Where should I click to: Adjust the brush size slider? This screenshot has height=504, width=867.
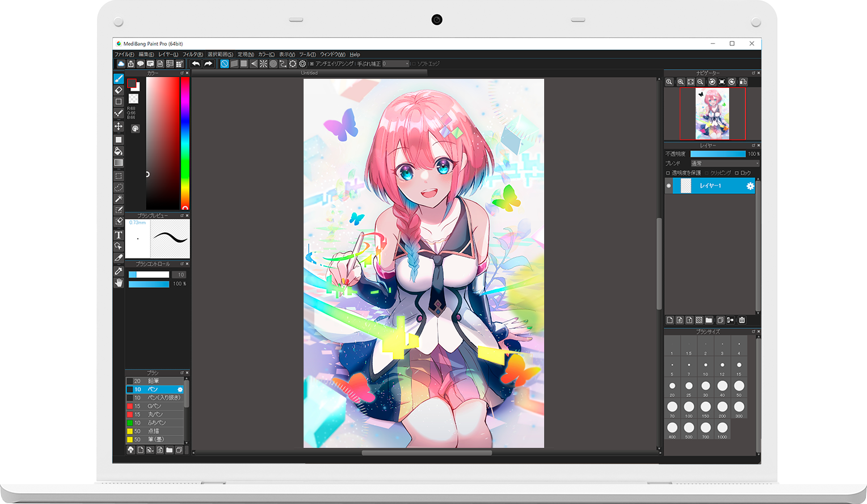pyautogui.click(x=149, y=274)
